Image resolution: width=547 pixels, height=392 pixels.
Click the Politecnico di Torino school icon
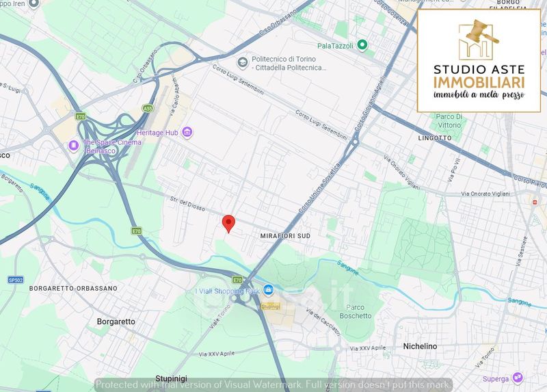click(243, 63)
